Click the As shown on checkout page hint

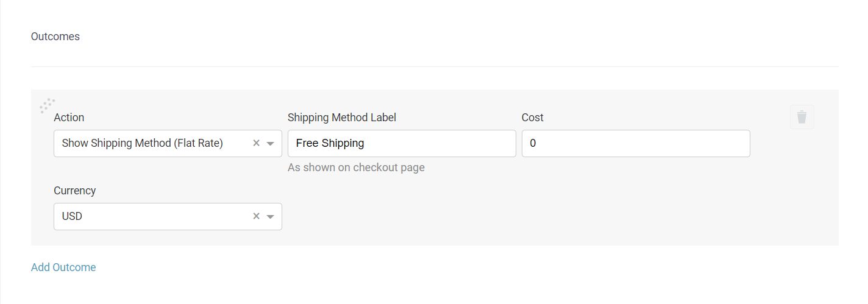click(x=356, y=168)
